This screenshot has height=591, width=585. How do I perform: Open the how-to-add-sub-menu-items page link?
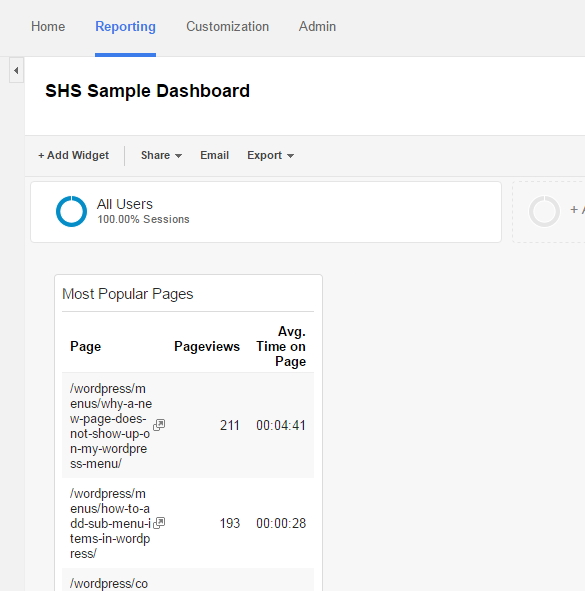(110, 524)
